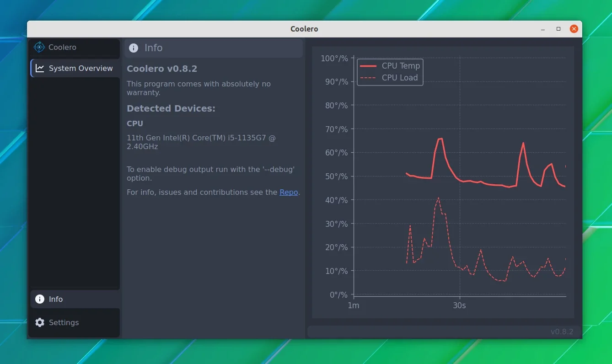Click the Coolero label next to the logo
The height and width of the screenshot is (364, 612).
(62, 47)
